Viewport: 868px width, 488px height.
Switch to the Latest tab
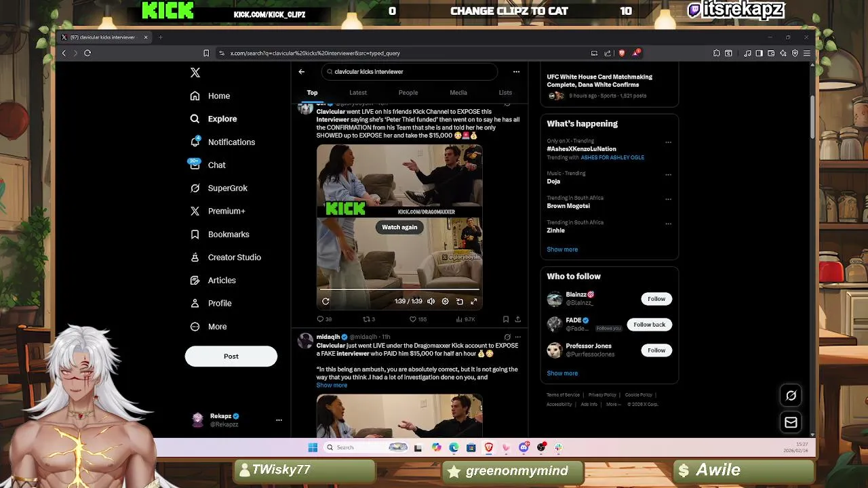tap(358, 92)
